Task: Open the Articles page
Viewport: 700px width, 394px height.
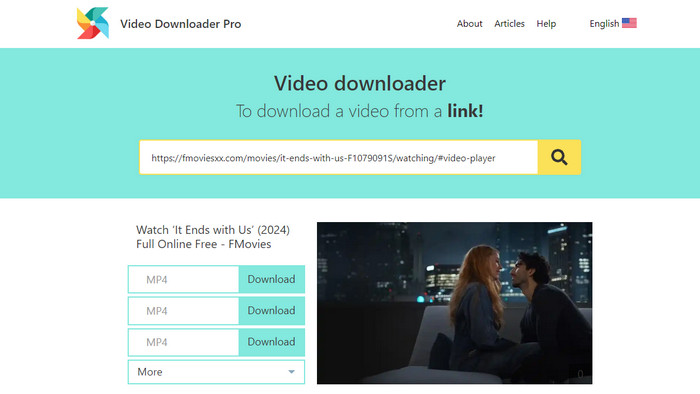Action: (x=509, y=24)
